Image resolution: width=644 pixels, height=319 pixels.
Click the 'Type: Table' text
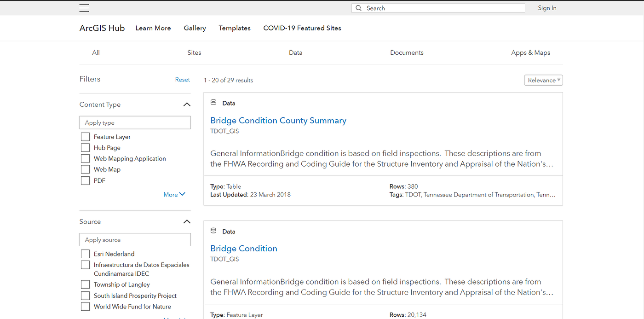225,186
